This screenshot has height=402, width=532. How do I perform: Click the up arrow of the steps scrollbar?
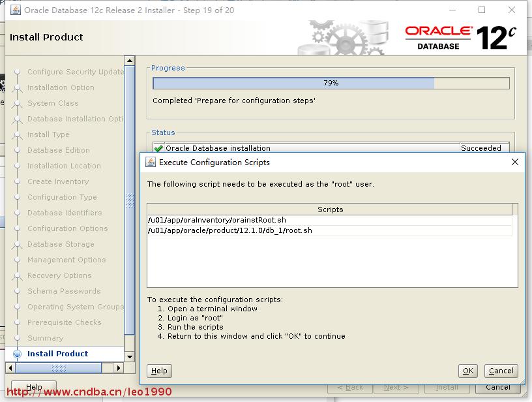130,61
